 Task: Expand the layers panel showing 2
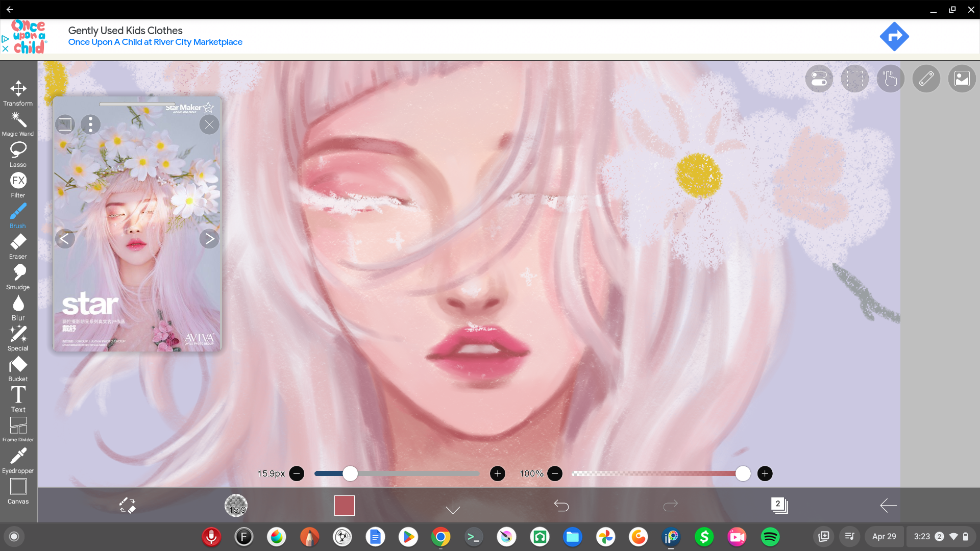(x=779, y=505)
